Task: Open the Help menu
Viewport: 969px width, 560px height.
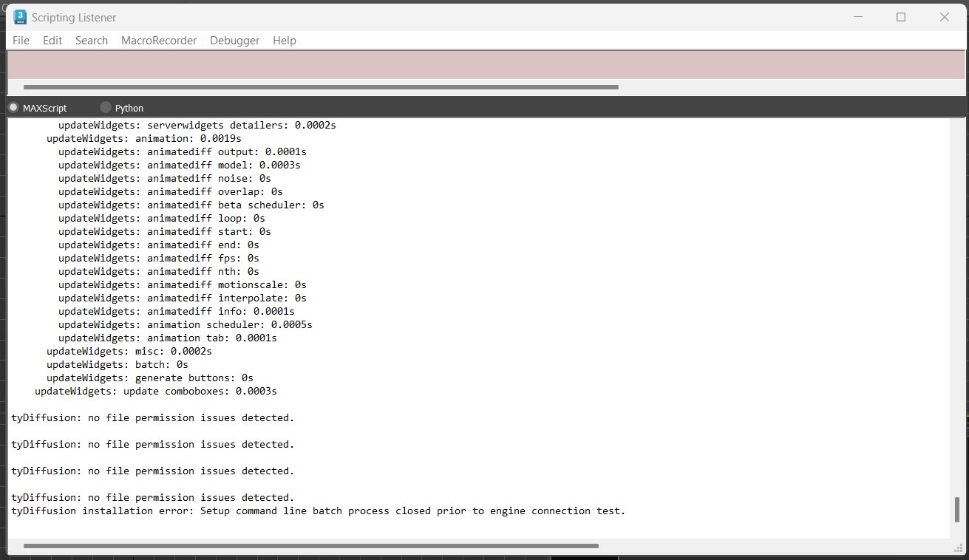Action: (x=285, y=41)
